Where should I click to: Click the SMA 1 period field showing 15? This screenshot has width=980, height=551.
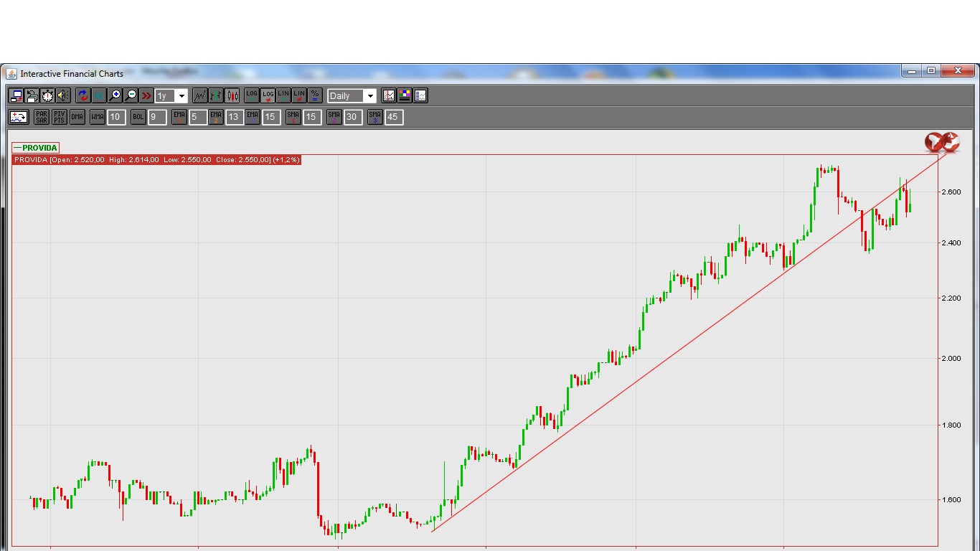pos(312,117)
